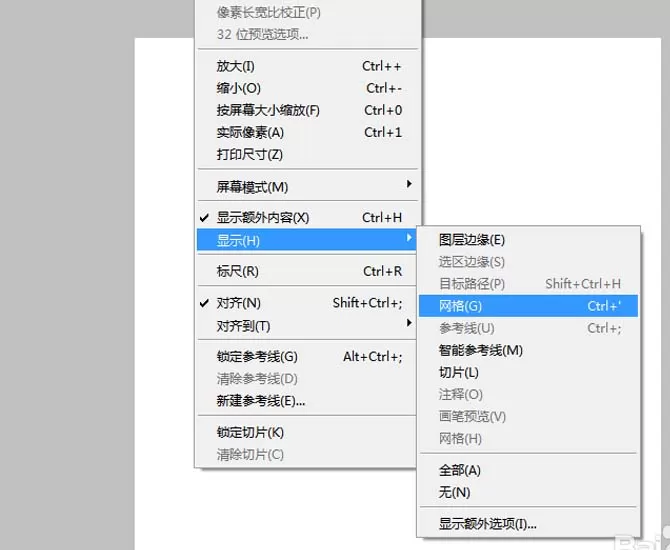The height and width of the screenshot is (550, 670).
Task: Toggle 显示额外内容(X) checkmark item
Action: pos(307,218)
